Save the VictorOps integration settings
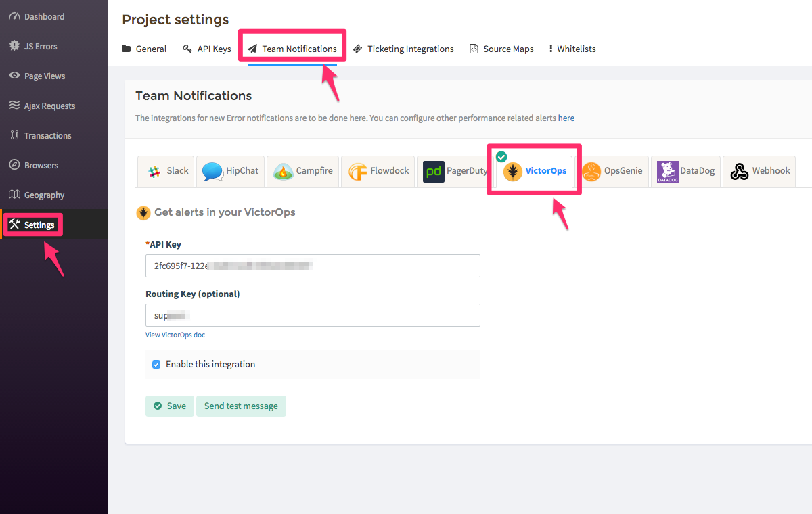 [x=170, y=406]
